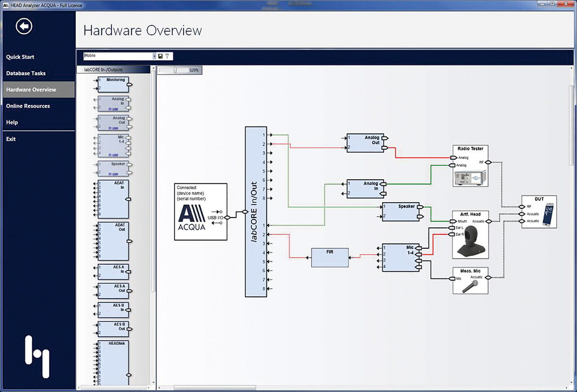Click the Acoustic port on the Meas. Mic block
The height and width of the screenshot is (392, 577).
click(x=488, y=277)
